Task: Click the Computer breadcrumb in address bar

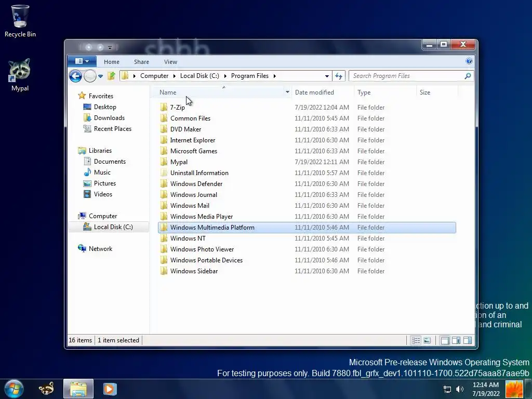Action: pos(154,76)
